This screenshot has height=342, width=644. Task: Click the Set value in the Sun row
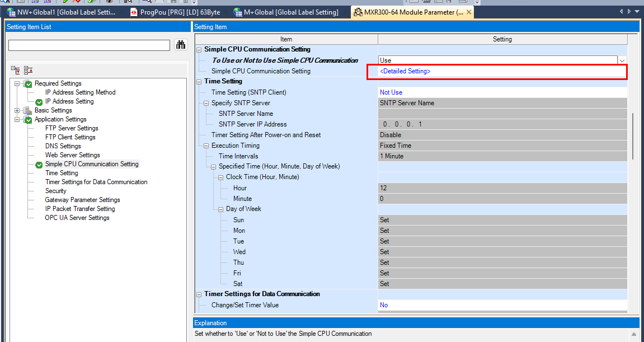[502, 220]
